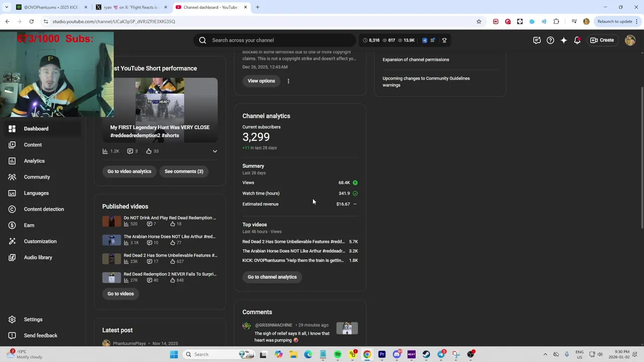Click the playlist lines icon in header
Viewport: 644px width, 362px height.
click(433, 40)
